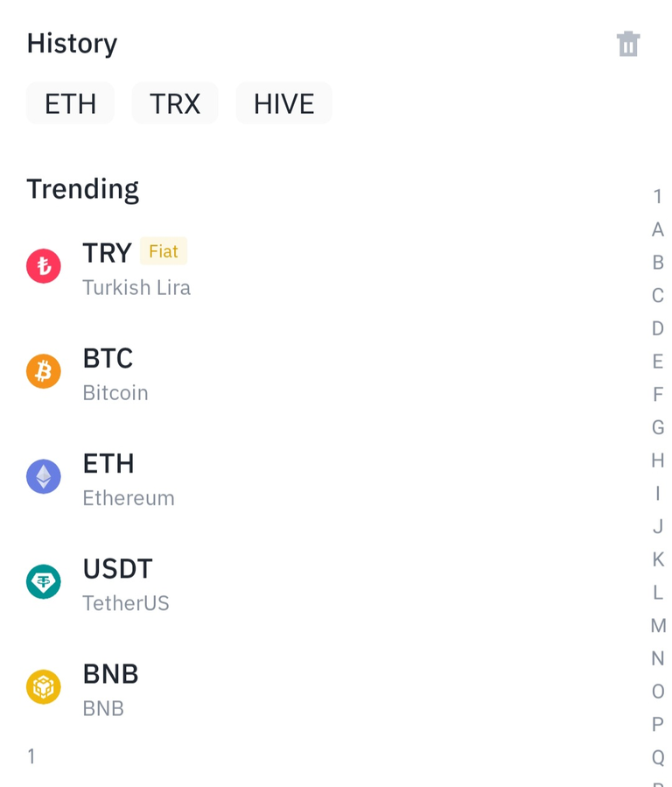This screenshot has width=672, height=787.
Task: Tap the Turkish Lira coin icon
Action: click(44, 266)
